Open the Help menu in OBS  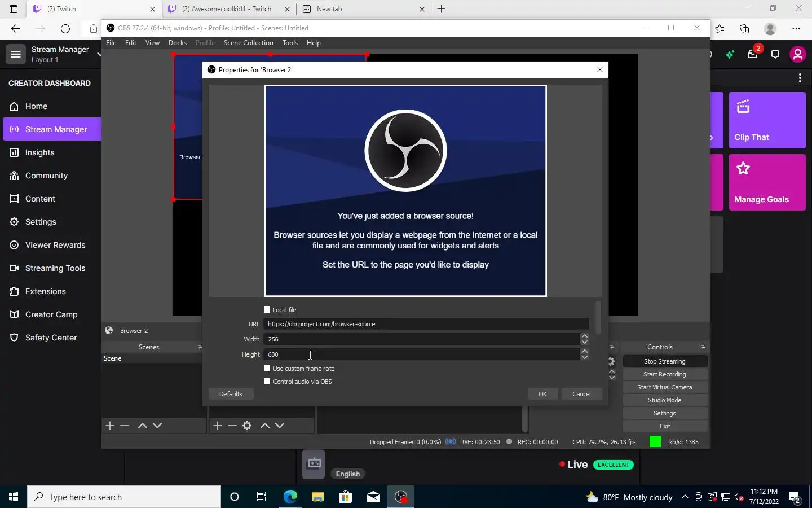pyautogui.click(x=314, y=43)
